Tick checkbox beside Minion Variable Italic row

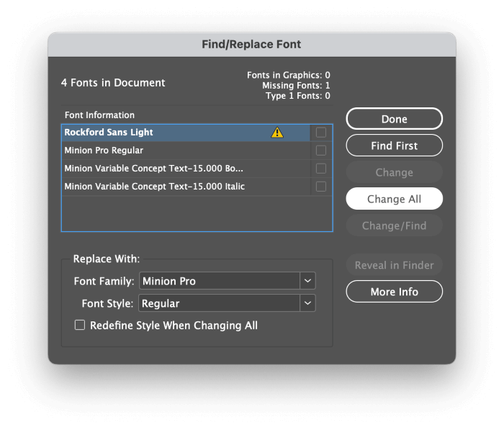point(321,187)
